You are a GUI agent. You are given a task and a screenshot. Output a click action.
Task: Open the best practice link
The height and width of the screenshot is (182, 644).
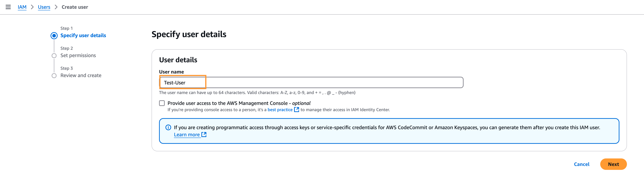280,110
